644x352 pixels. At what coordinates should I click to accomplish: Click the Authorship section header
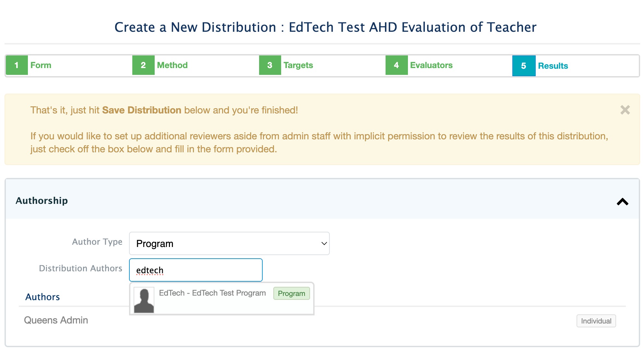[x=42, y=201]
